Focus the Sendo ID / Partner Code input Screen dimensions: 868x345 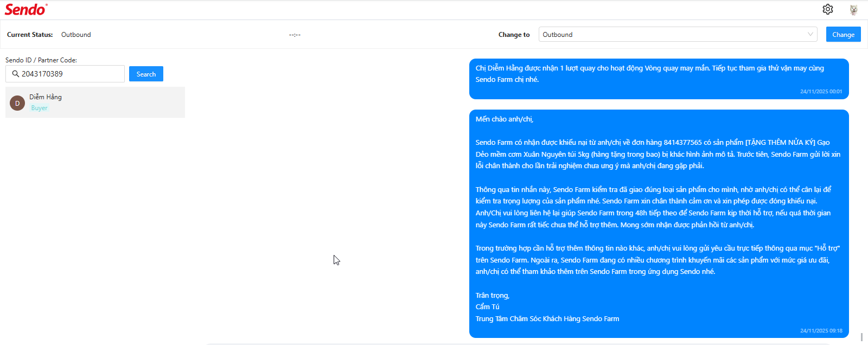coord(71,74)
